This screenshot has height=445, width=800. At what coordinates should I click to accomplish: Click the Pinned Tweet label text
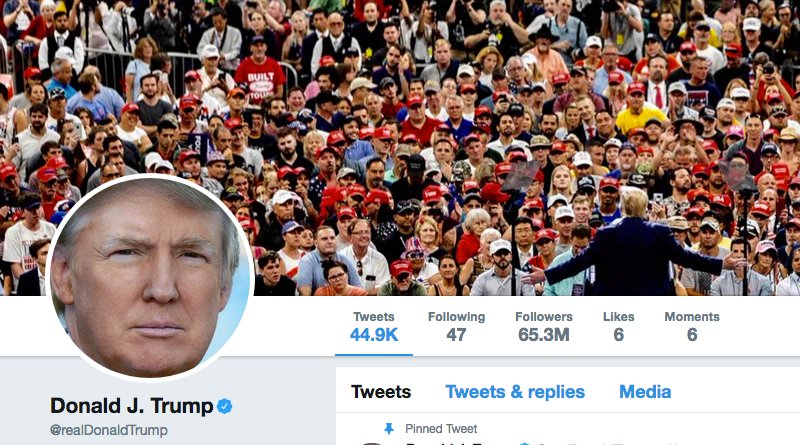click(x=441, y=429)
